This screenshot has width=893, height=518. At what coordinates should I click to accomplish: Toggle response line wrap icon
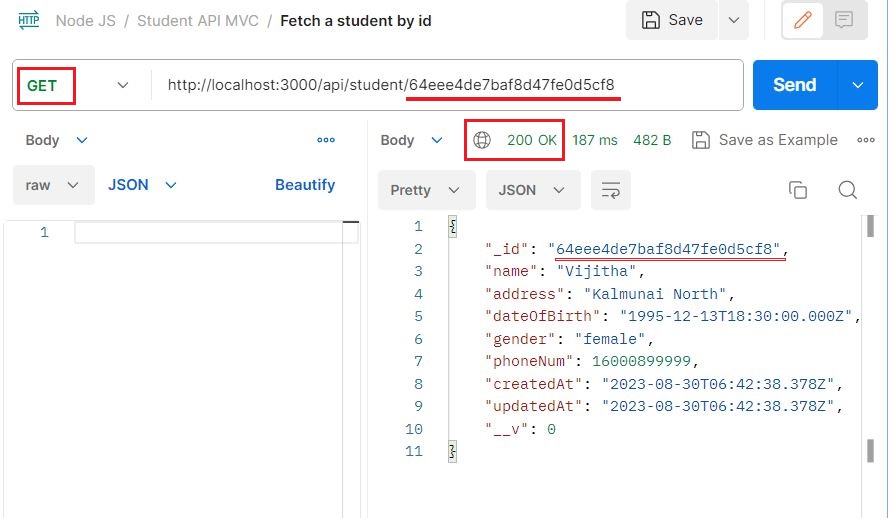click(611, 190)
